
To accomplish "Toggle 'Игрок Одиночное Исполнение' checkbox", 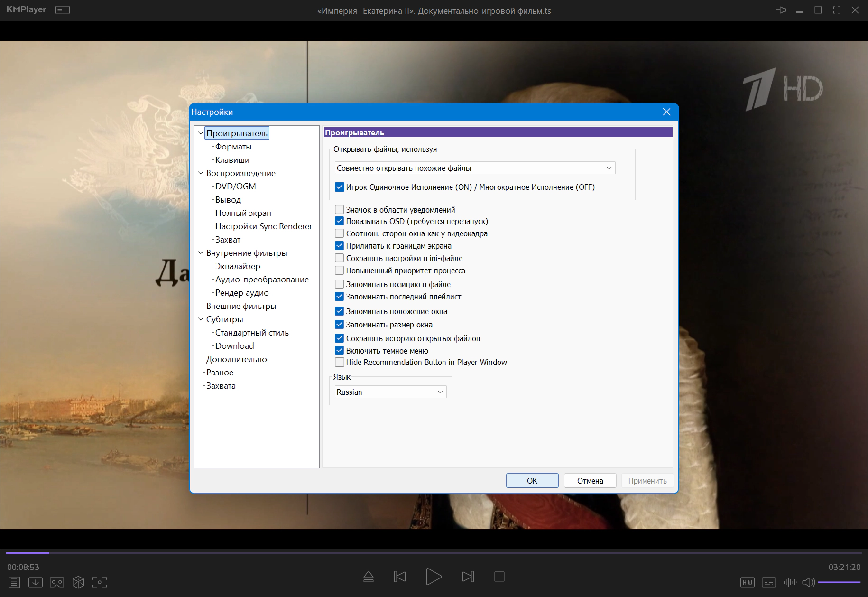I will (340, 187).
